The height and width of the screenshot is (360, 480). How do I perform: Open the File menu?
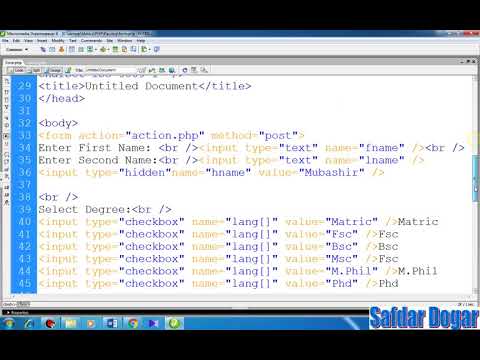(5, 41)
